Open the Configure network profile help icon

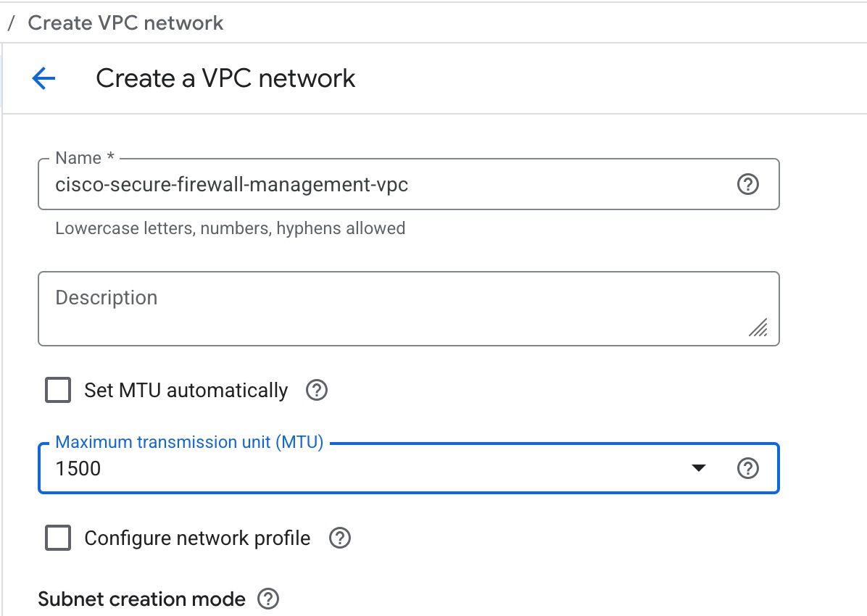click(x=340, y=538)
